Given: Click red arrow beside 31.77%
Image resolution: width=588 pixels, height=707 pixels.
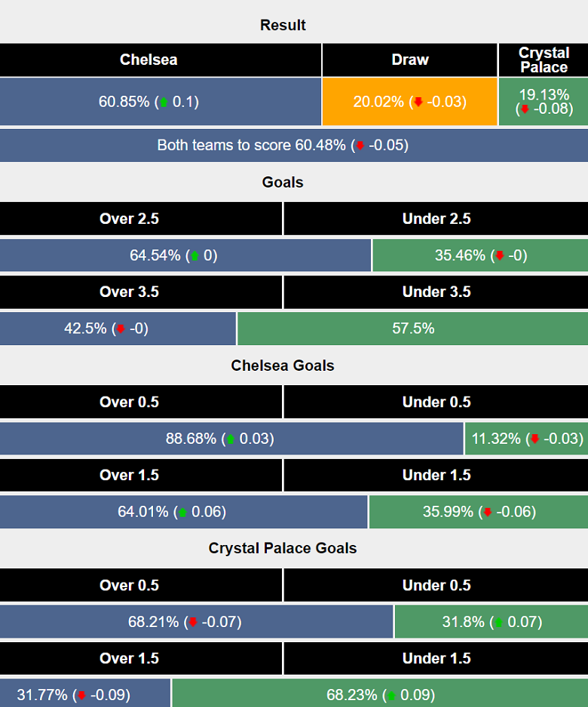Looking at the screenshot, I should [81, 695].
